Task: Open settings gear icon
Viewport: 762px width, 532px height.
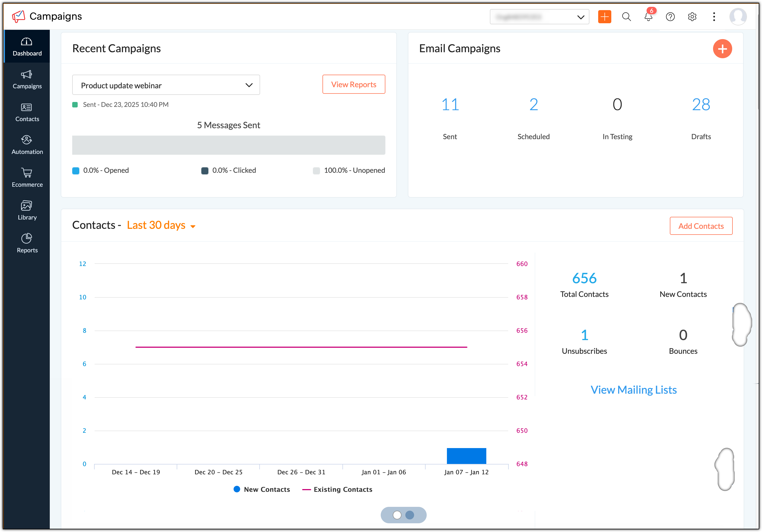Action: click(692, 17)
